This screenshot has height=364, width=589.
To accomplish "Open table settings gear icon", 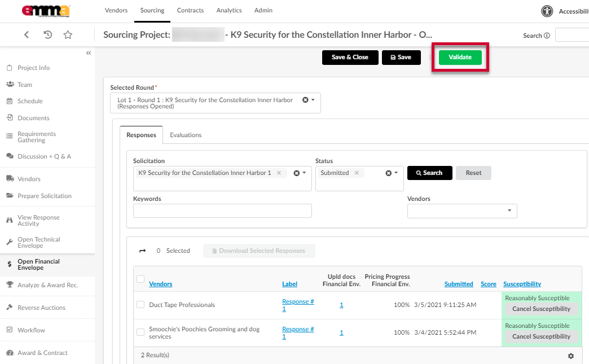I will tap(570, 356).
